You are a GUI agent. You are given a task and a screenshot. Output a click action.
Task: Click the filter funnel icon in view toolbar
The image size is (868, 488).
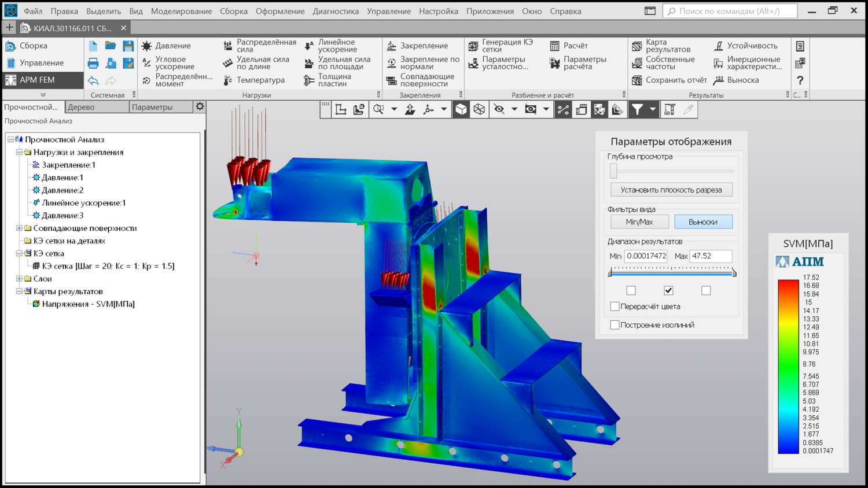637,109
